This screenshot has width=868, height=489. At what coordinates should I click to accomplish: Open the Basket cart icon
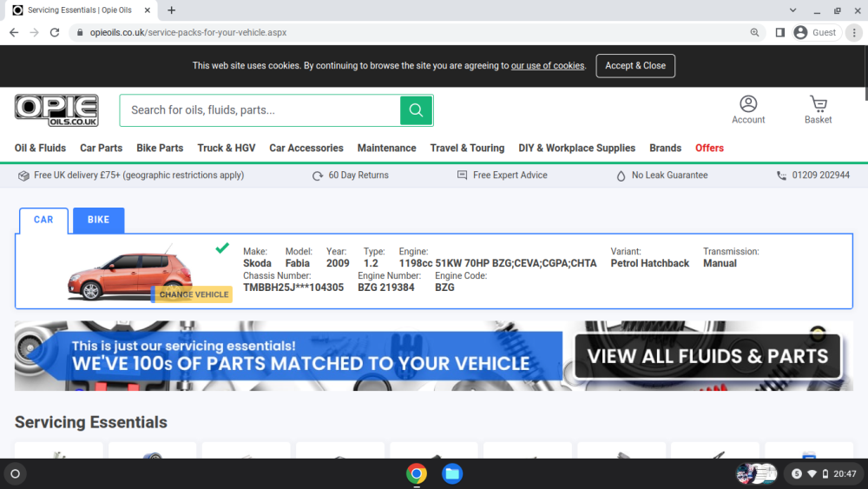819,104
